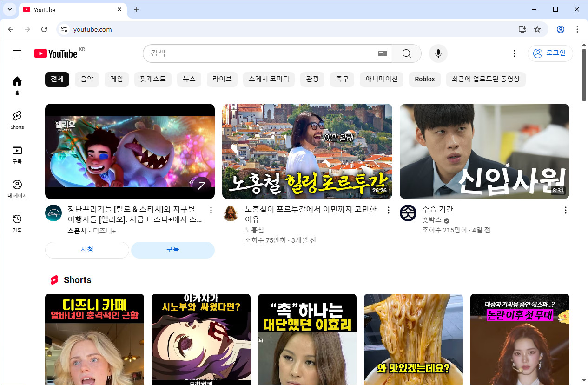Open the browser's Chrome menu
588x385 pixels.
tap(577, 29)
